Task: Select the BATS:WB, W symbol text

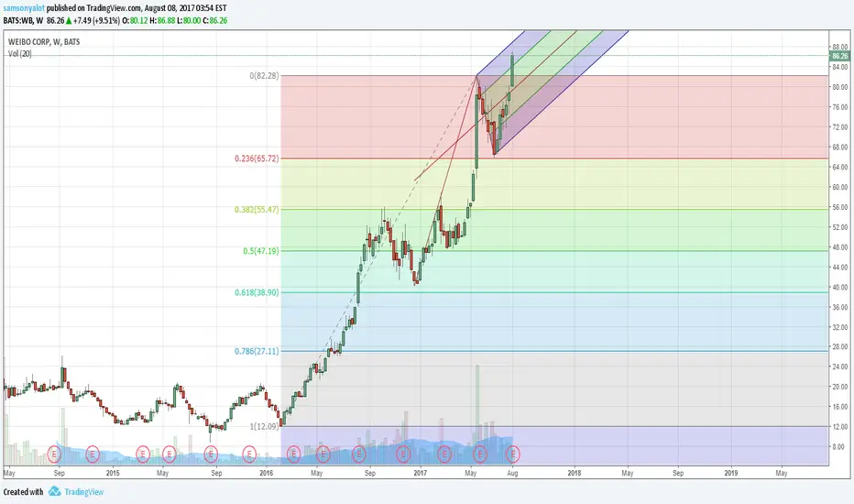Action: [x=23, y=21]
